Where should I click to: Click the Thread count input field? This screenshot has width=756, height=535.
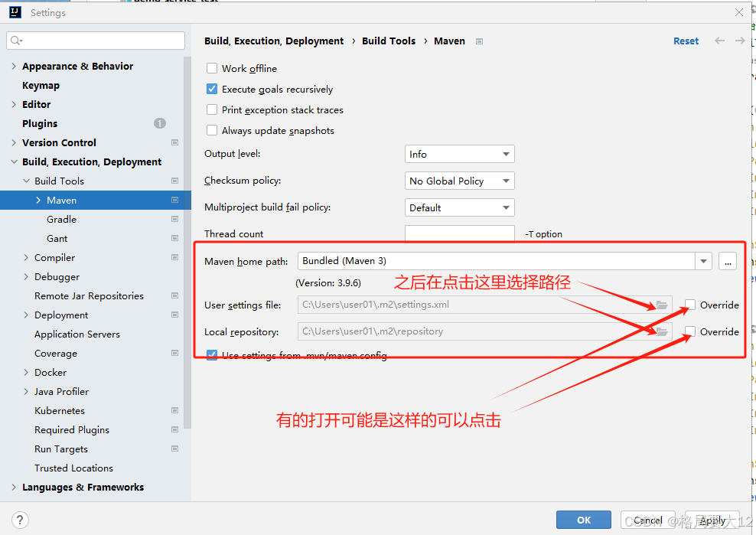point(459,233)
